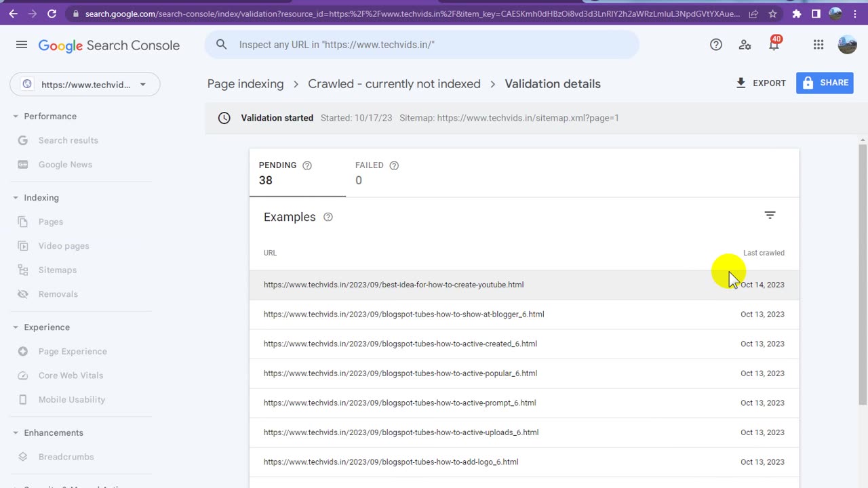The width and height of the screenshot is (868, 488).
Task: Click the Oct 14, 2023 crawl date
Action: pyautogui.click(x=762, y=285)
